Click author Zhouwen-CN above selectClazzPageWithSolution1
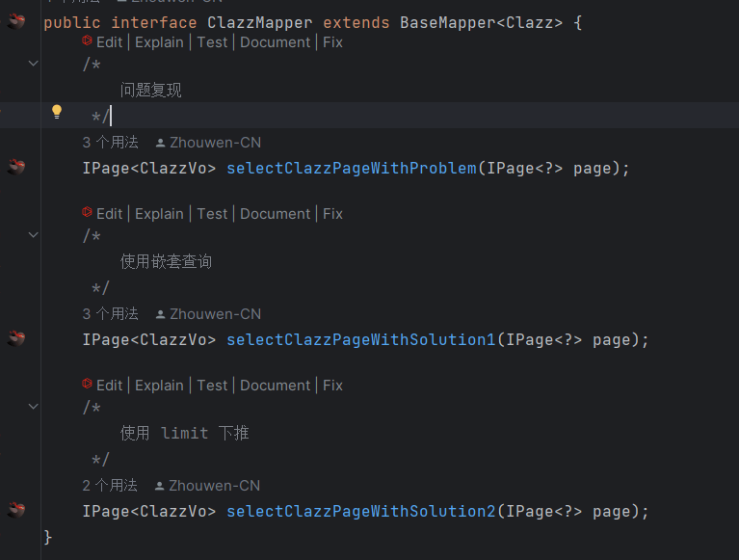Viewport: 739px width, 560px height. (208, 314)
